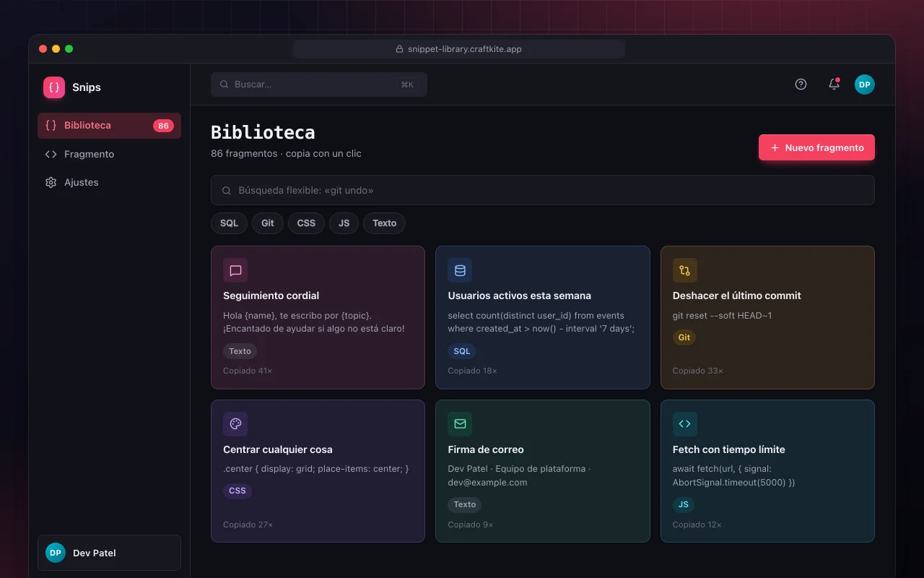The width and height of the screenshot is (924, 578).
Task: Click the Nuevo fragmento button
Action: point(816,147)
